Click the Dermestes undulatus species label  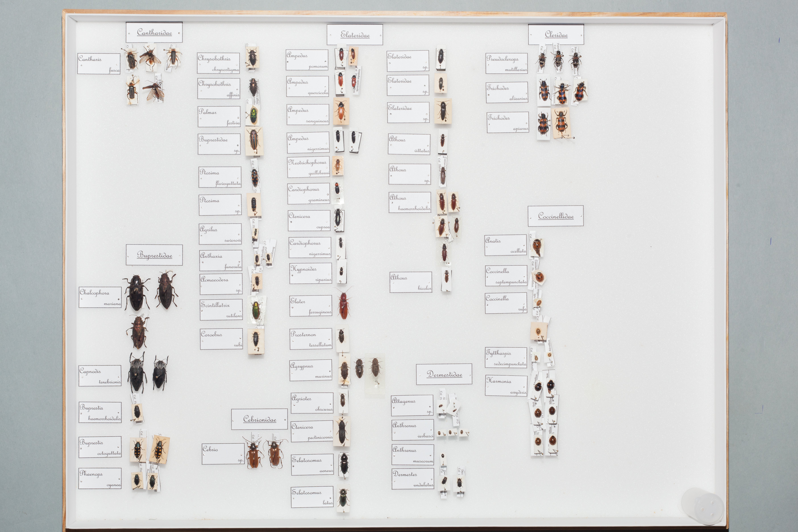point(413,479)
